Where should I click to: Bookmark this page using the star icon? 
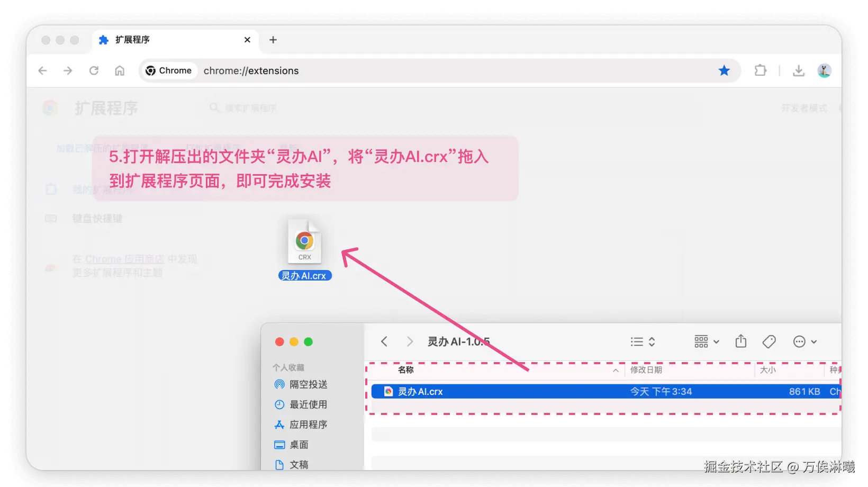click(724, 70)
